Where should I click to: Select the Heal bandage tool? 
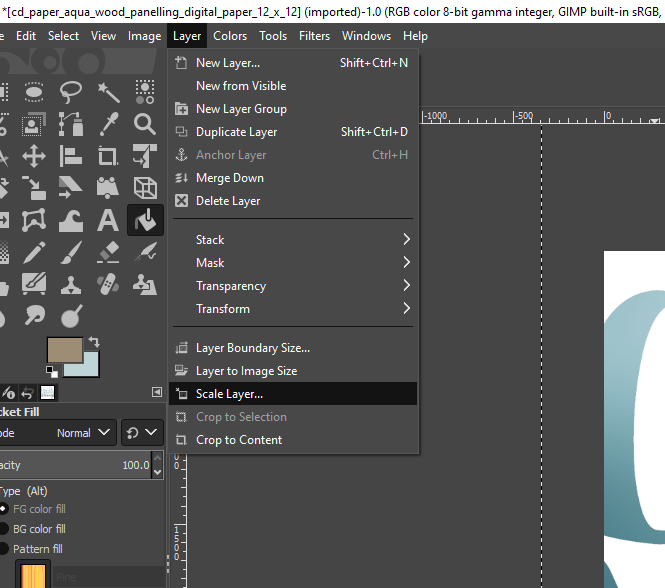pyautogui.click(x=108, y=284)
